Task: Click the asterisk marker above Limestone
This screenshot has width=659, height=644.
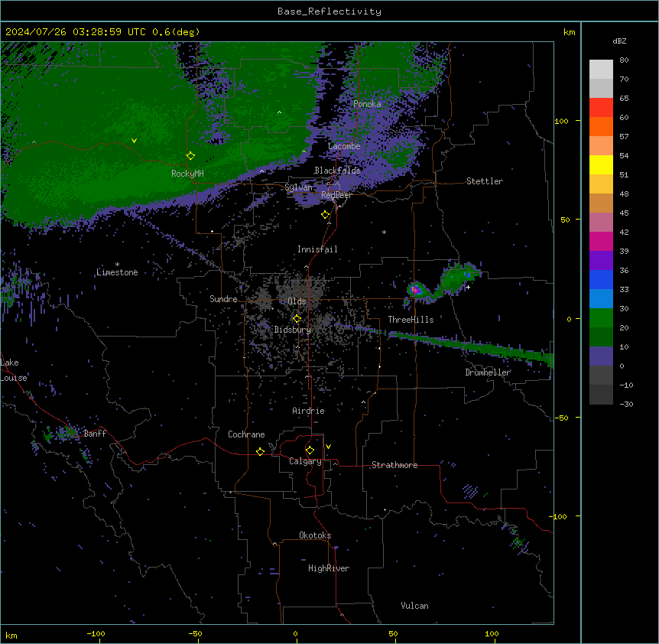Action: click(117, 264)
